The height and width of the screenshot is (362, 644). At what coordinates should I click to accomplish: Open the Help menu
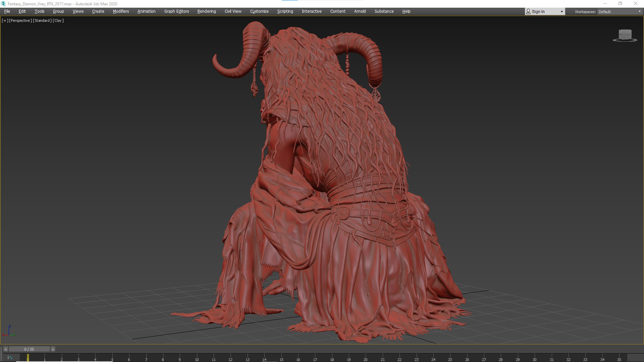pyautogui.click(x=406, y=11)
